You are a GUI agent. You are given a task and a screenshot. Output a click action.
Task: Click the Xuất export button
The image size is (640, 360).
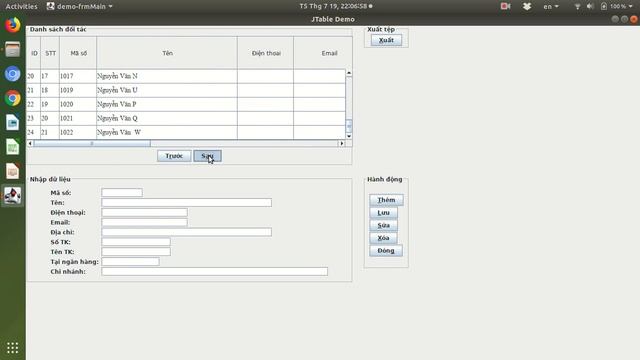pyautogui.click(x=386, y=40)
